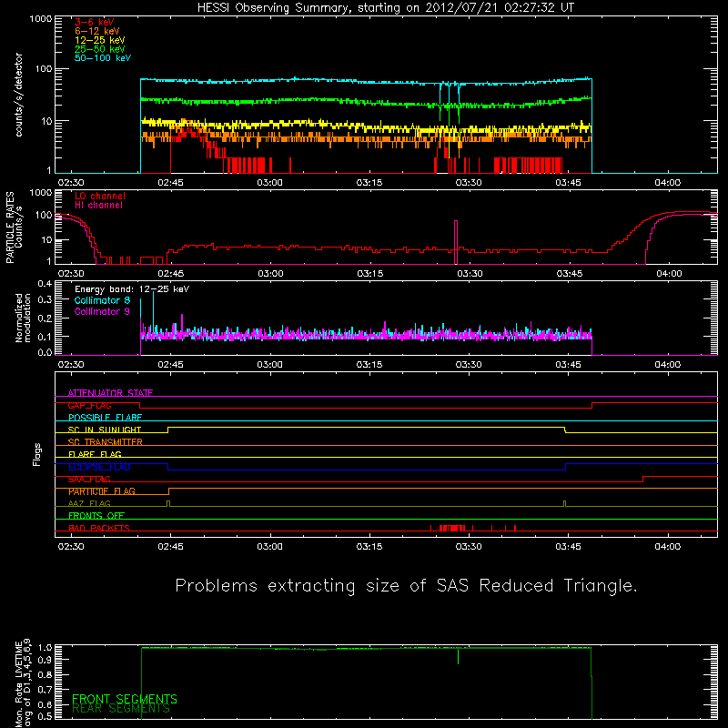Image resolution: width=728 pixels, height=728 pixels.
Task: Click the POSSIBLE_FLARE flag label
Action: point(105,418)
